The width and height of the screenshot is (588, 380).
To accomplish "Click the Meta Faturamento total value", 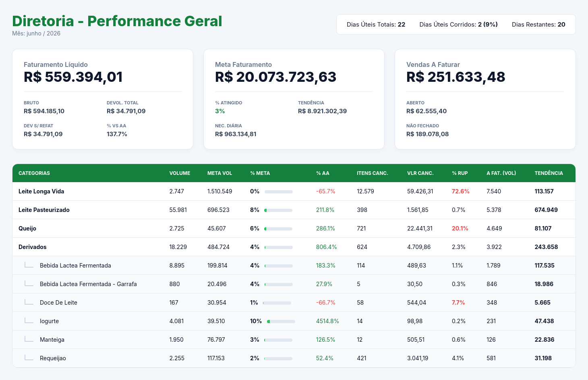I will tap(275, 77).
